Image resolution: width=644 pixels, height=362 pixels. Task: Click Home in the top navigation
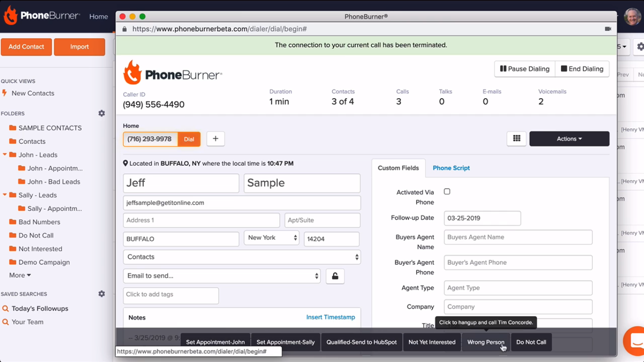point(99,17)
